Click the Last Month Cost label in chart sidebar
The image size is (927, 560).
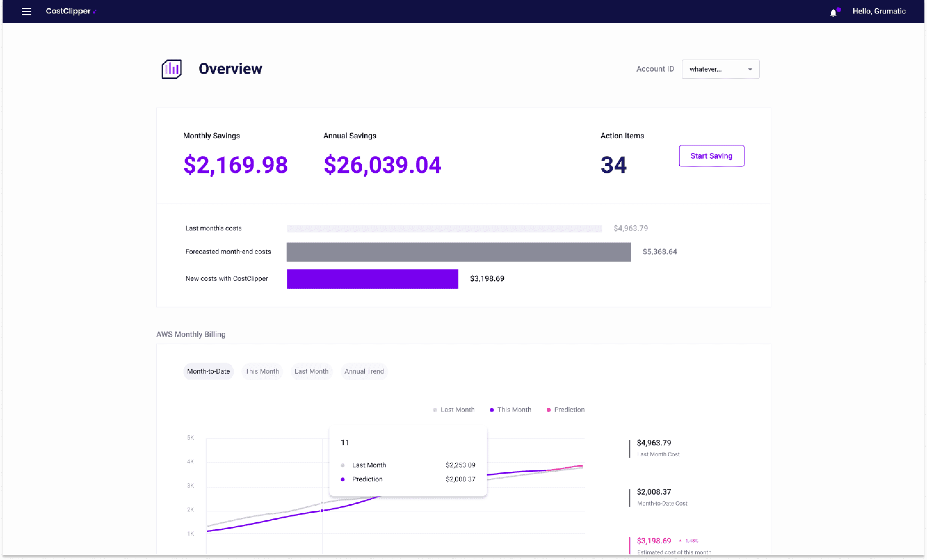[x=658, y=454]
